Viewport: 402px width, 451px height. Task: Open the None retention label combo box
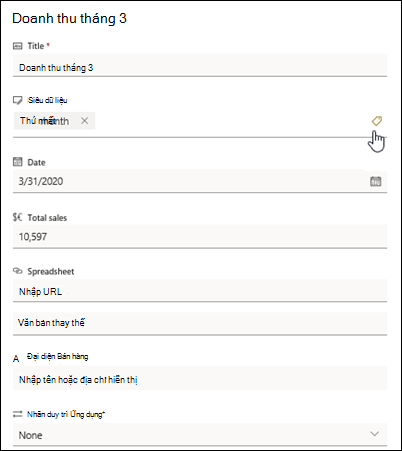point(200,435)
